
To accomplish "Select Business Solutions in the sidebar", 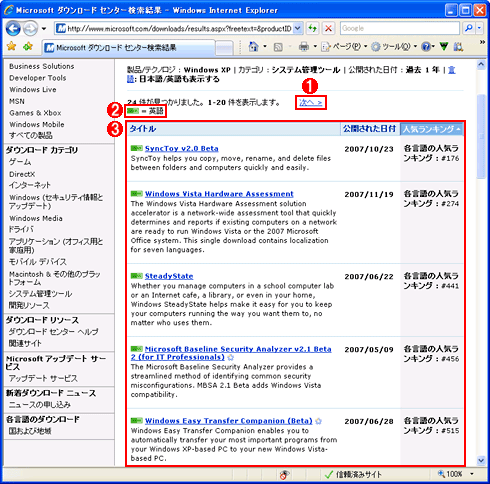I will point(42,66).
